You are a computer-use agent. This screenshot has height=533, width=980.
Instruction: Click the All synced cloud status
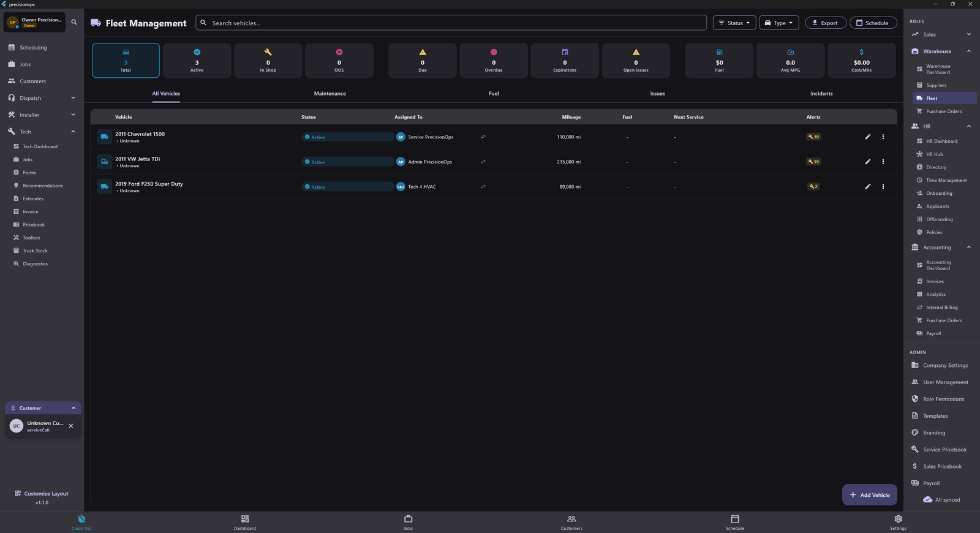pyautogui.click(x=942, y=500)
